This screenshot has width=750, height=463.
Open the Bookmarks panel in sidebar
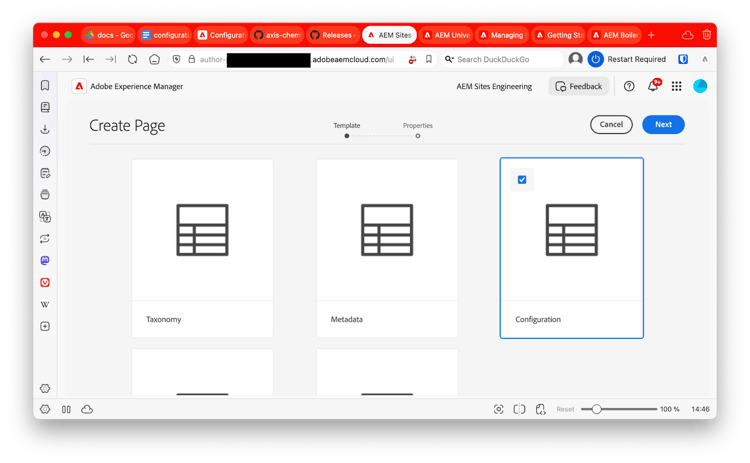coord(45,86)
